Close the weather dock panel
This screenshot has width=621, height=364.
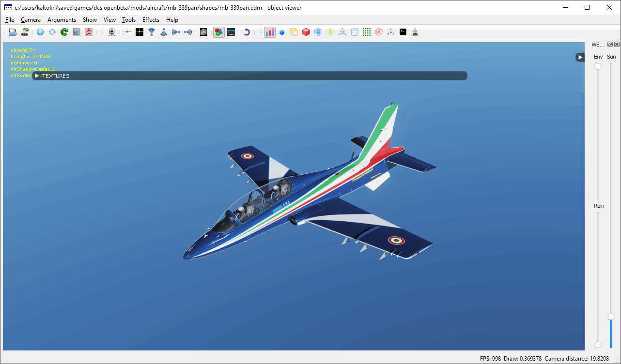[x=617, y=45]
